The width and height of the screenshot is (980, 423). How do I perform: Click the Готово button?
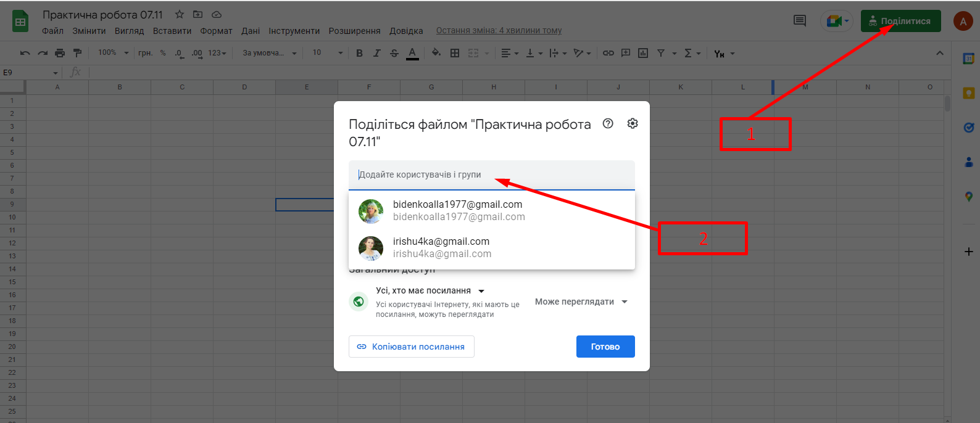(605, 347)
